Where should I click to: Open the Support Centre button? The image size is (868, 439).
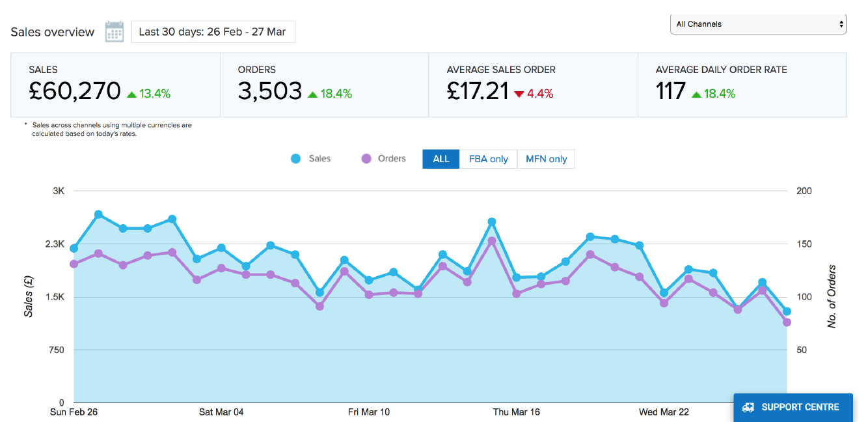[793, 407]
